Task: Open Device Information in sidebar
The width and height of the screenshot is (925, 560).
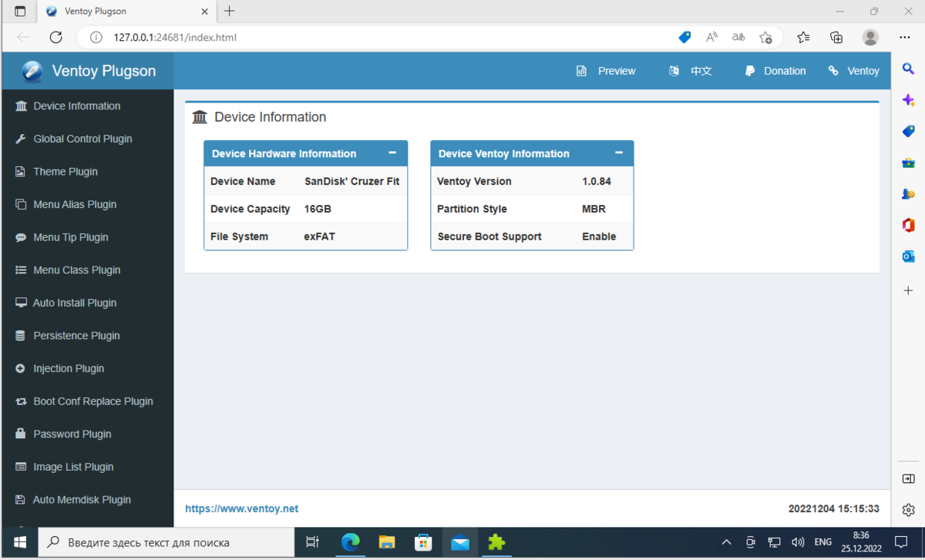Action: click(x=86, y=106)
